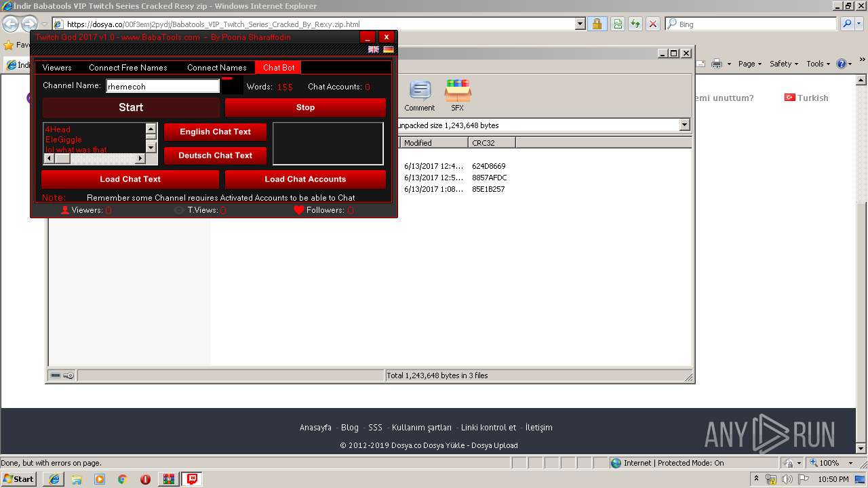Click the Compatibility View icon
Image resolution: width=868 pixels, height=488 pixels.
click(618, 24)
